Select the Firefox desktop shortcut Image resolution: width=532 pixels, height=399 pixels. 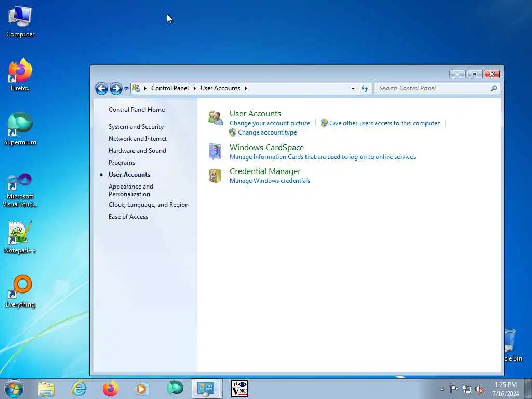(x=20, y=75)
